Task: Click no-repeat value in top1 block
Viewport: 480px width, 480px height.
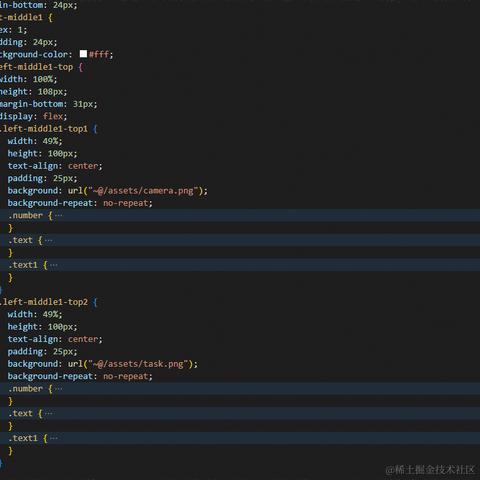Action: tap(125, 203)
